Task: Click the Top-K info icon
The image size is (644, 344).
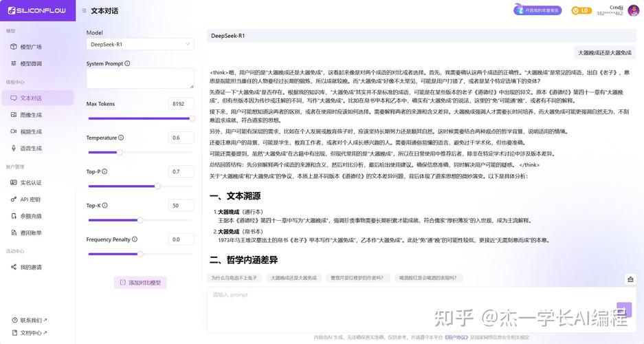Action: 104,206
